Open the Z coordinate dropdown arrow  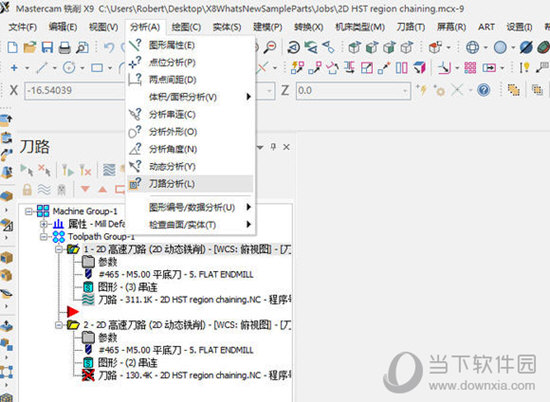coord(405,91)
